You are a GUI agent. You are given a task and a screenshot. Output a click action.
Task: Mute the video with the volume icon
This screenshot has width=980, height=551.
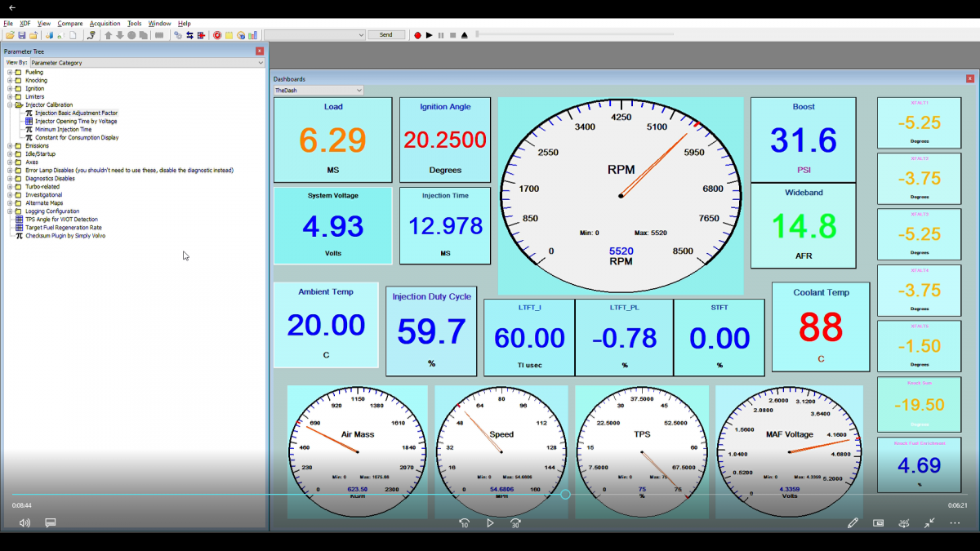click(x=24, y=523)
